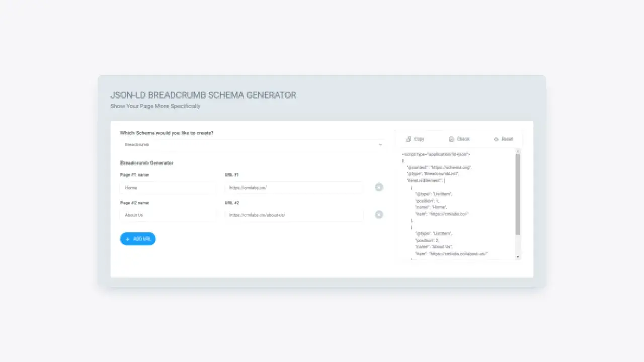Remove the Home breadcrumb row
Viewport: 644px width, 362px height.
pos(379,187)
